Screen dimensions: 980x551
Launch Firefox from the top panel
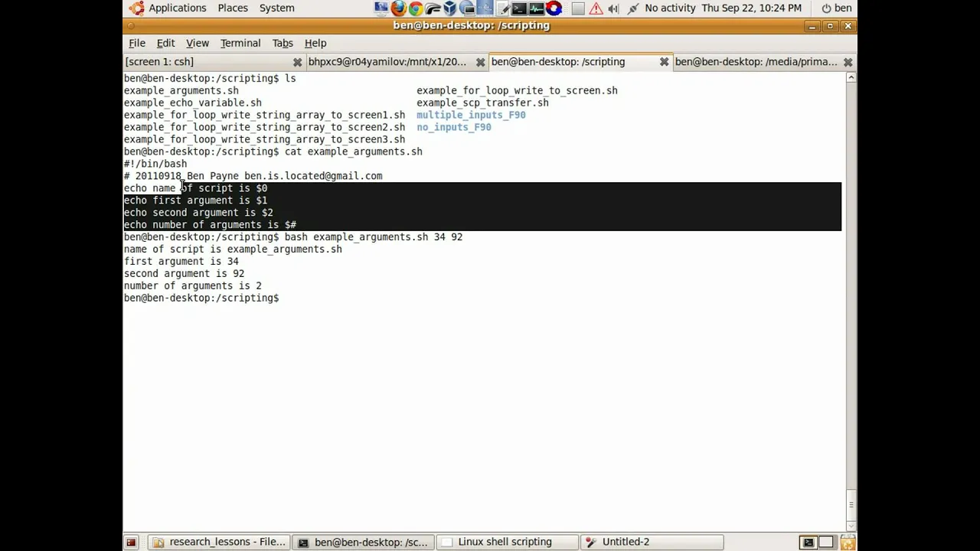click(398, 8)
